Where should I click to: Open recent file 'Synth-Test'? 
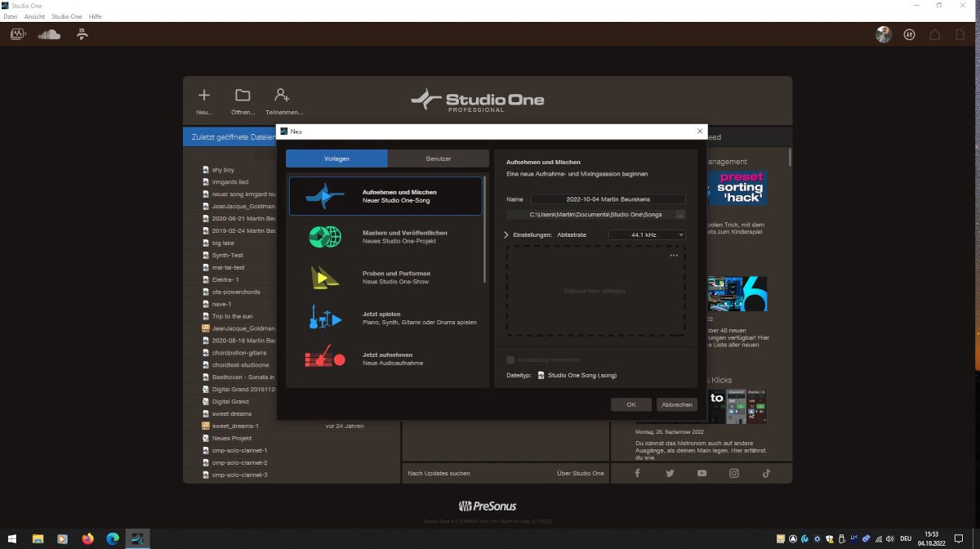228,255
